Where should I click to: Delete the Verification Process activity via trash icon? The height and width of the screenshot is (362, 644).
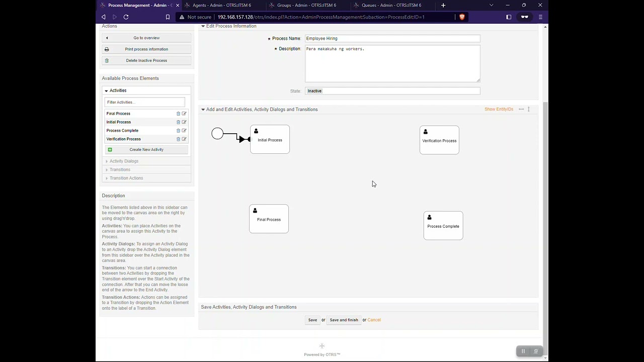(x=178, y=139)
